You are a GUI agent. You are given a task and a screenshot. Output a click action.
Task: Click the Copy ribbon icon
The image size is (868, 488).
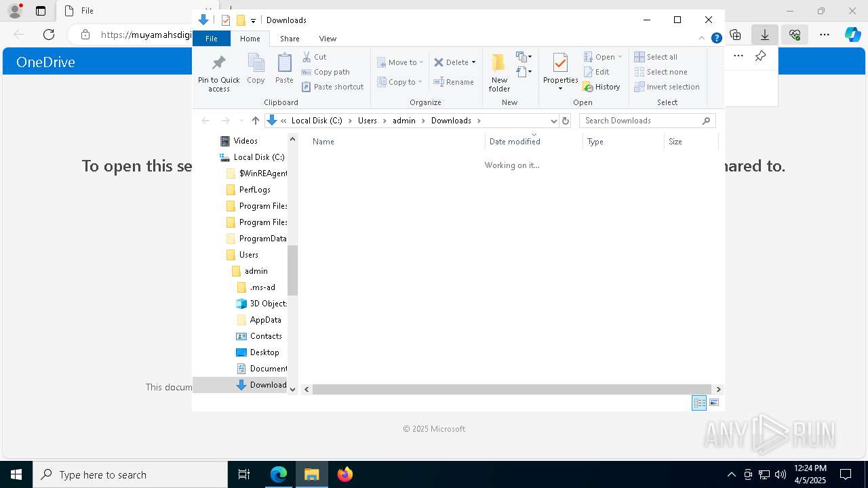tap(256, 69)
